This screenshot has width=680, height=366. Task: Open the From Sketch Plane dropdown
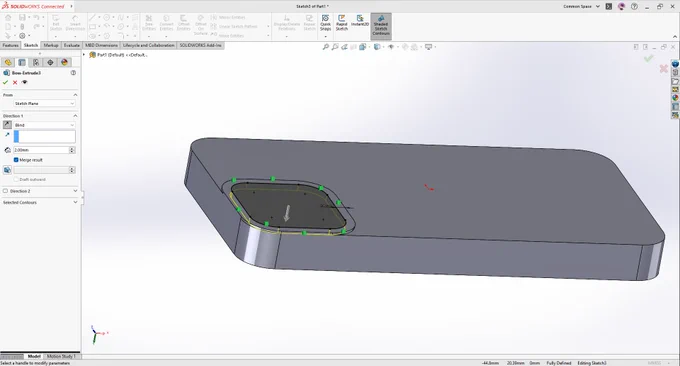(x=44, y=104)
